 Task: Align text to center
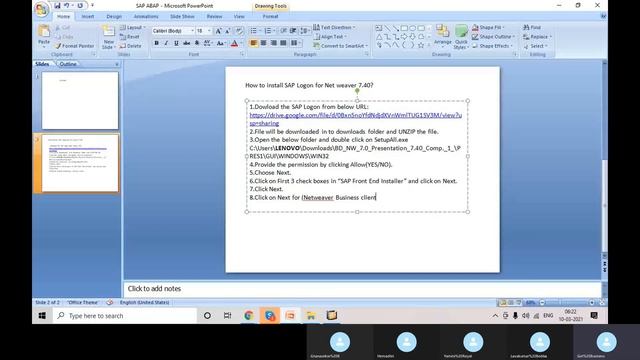[264, 43]
